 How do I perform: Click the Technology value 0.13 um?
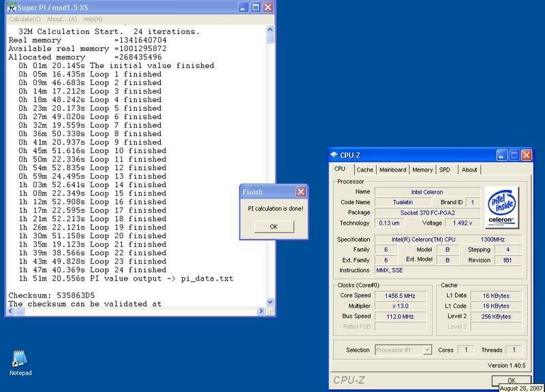tap(389, 223)
